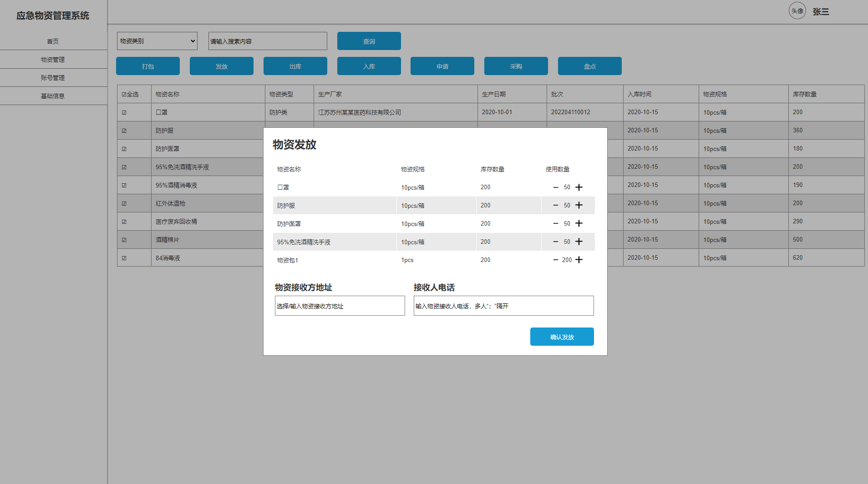Click 1pcs spec in dialog

coord(407,260)
